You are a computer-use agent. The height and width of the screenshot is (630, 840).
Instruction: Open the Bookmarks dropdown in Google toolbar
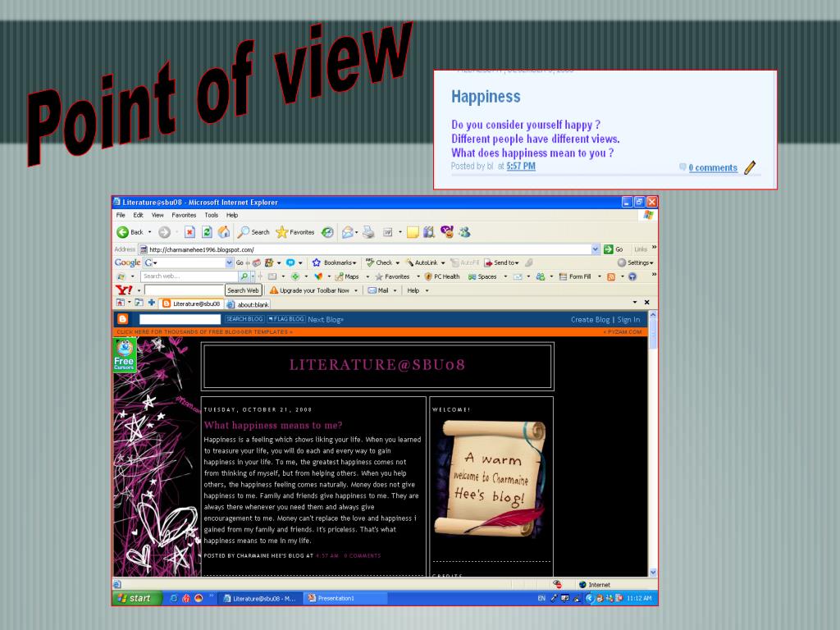tap(354, 263)
